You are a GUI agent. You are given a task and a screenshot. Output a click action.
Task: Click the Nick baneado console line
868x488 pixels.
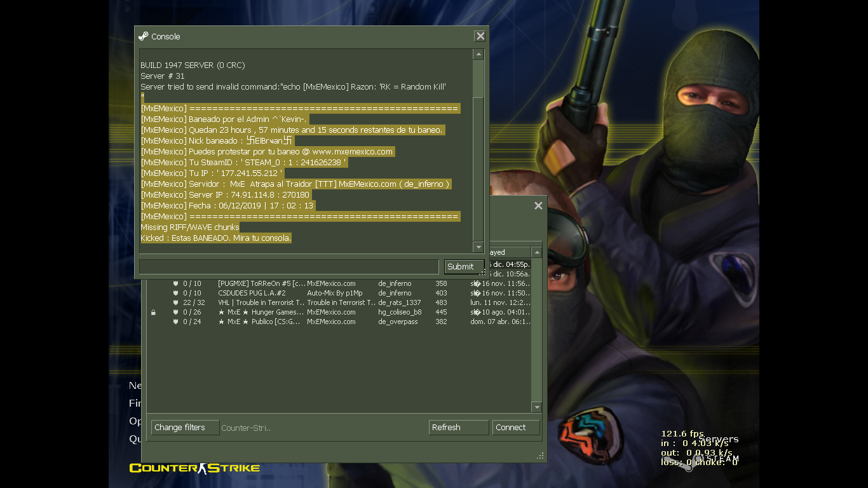216,140
